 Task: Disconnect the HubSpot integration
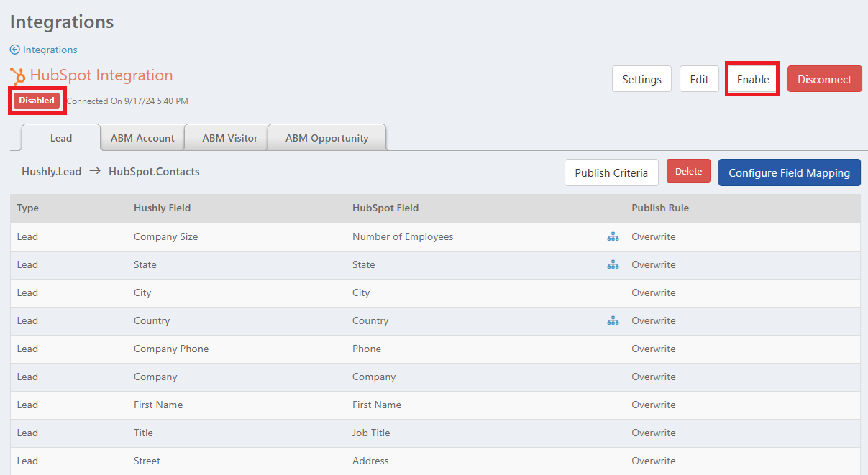click(x=824, y=79)
